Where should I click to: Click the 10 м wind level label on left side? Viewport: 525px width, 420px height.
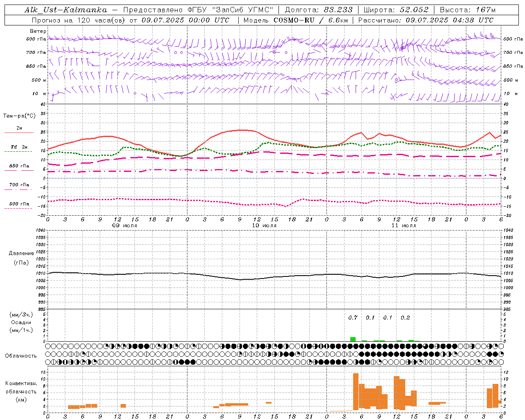tap(39, 94)
